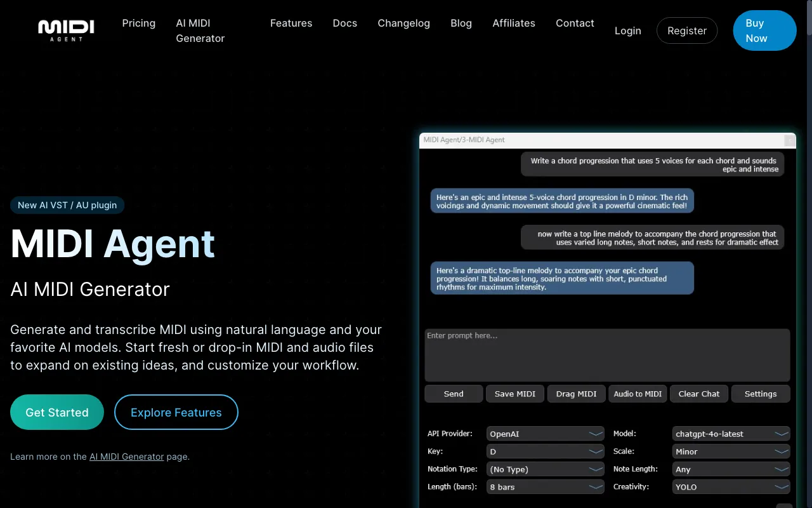
Task: Open the Affiliates page
Action: (x=514, y=23)
